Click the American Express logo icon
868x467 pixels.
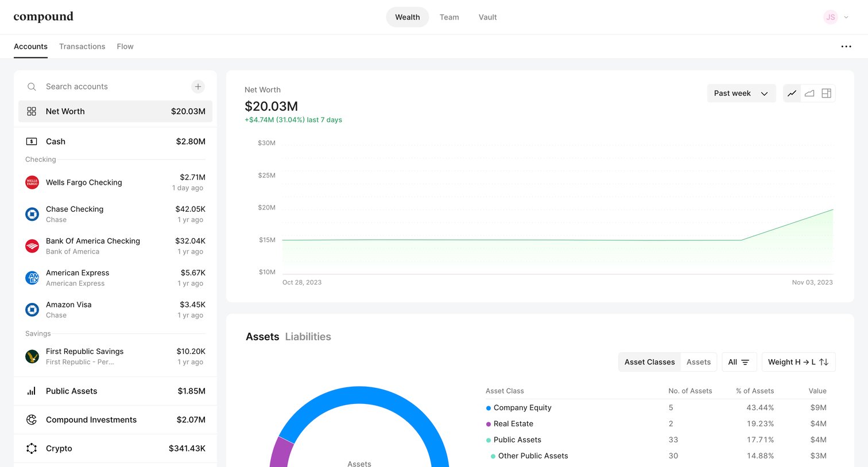32,278
